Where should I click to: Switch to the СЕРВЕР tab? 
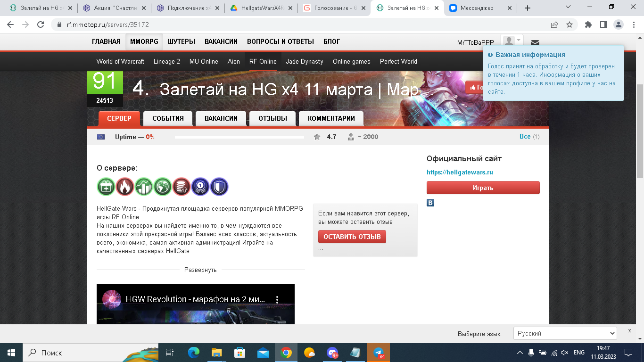coord(119,118)
